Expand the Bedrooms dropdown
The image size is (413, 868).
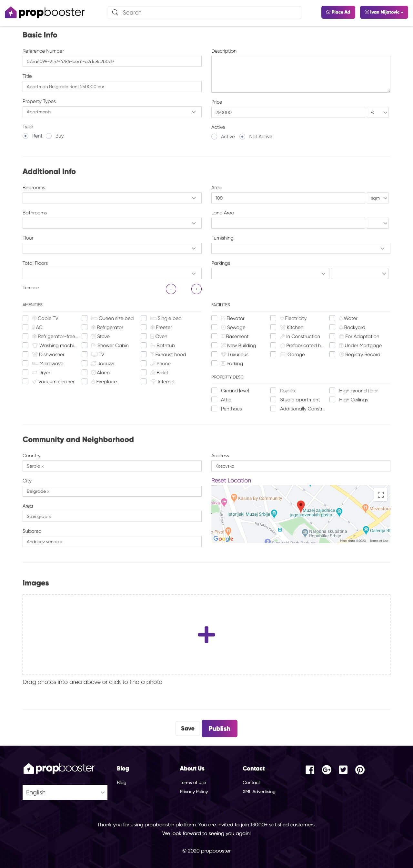pos(112,198)
